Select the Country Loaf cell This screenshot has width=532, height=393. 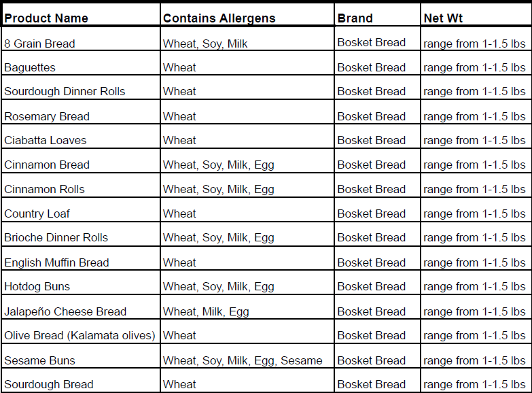click(x=37, y=213)
